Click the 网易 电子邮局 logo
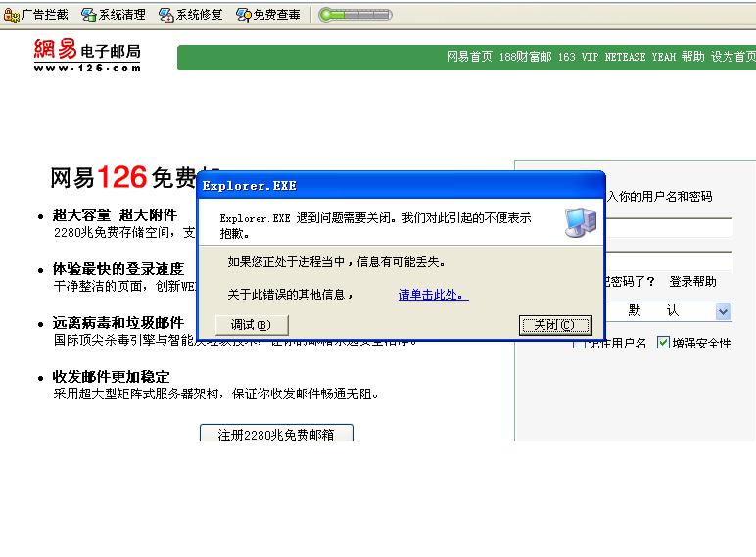This screenshot has height=557, width=756. tap(87, 56)
